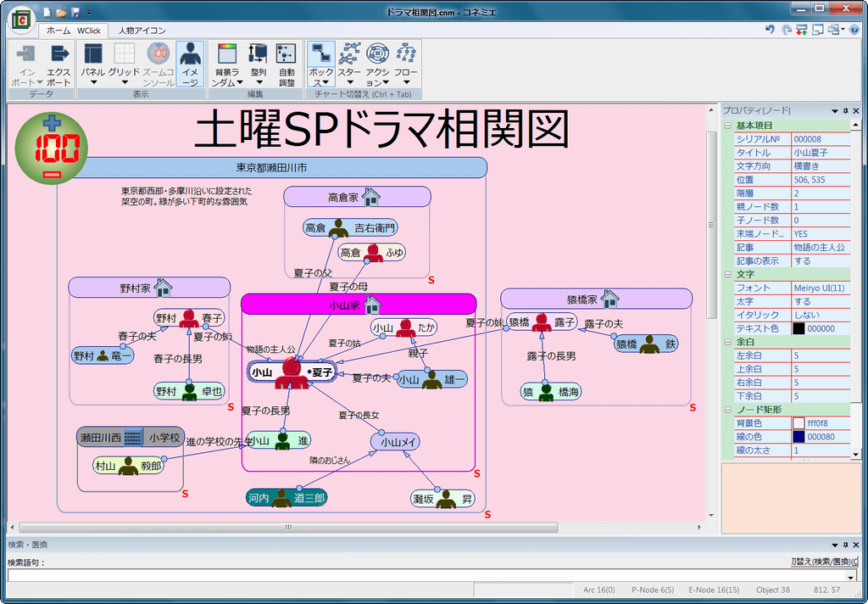The height and width of the screenshot is (604, 868).
Task: Click the save floppy disk icon
Action: pyautogui.click(x=76, y=13)
